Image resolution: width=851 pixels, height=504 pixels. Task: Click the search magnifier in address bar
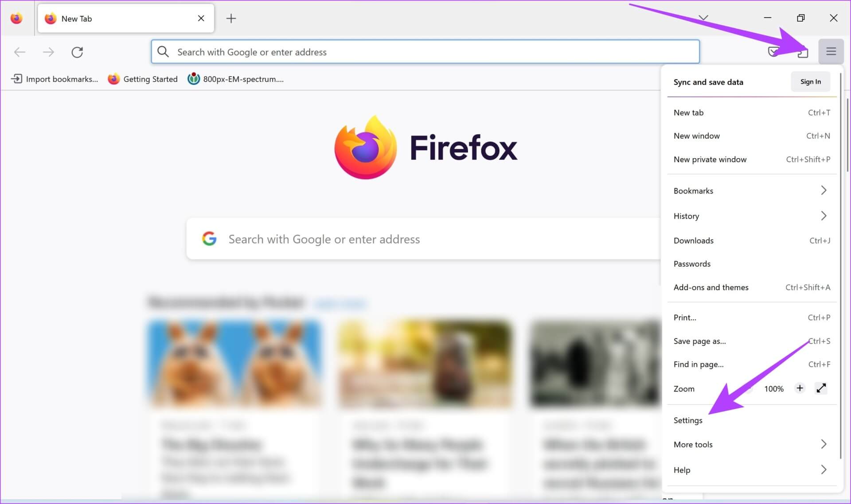coord(163,52)
